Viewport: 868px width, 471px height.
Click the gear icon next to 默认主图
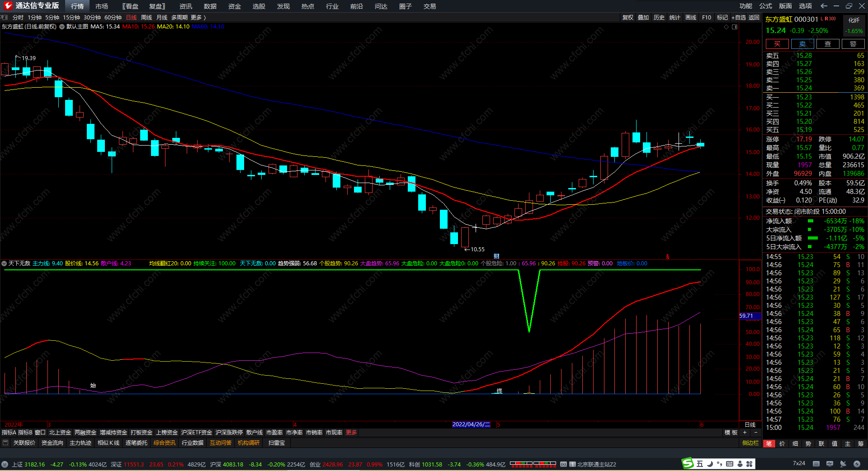(x=62, y=27)
